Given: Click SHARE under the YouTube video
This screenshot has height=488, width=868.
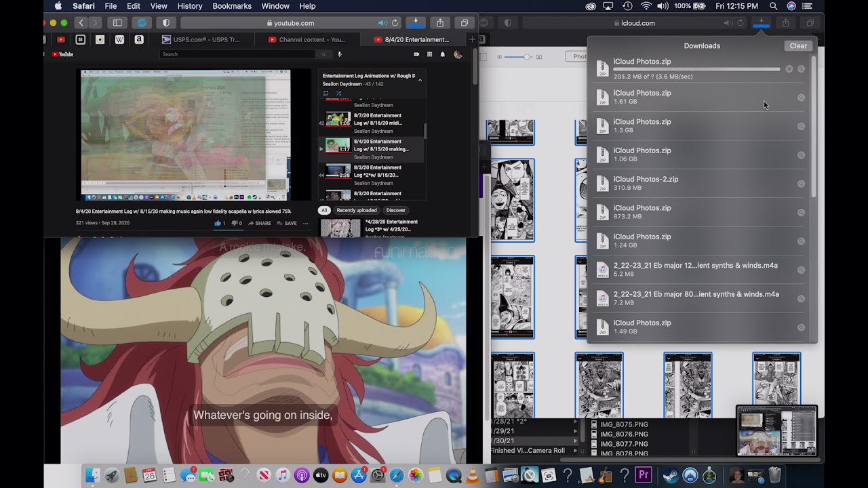Looking at the screenshot, I should 260,223.
